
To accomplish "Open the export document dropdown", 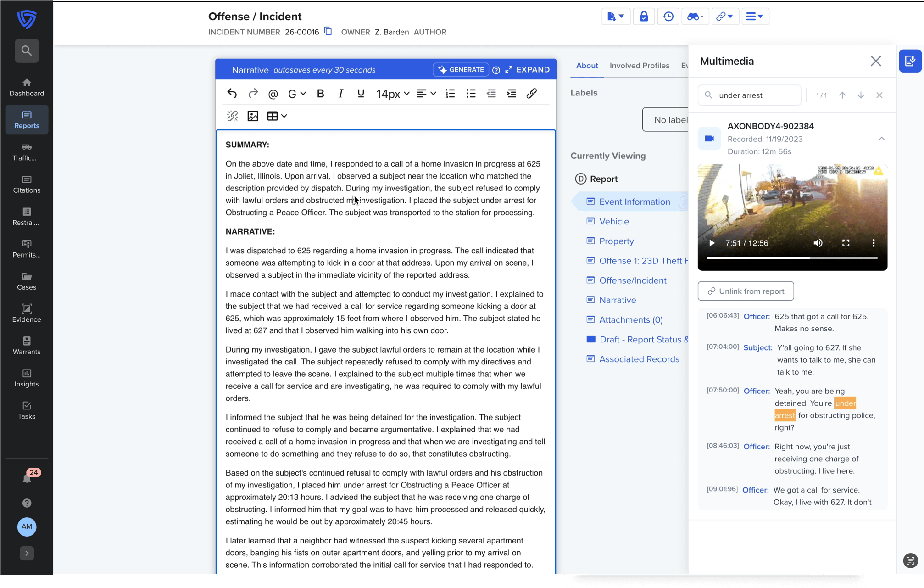I will [616, 17].
